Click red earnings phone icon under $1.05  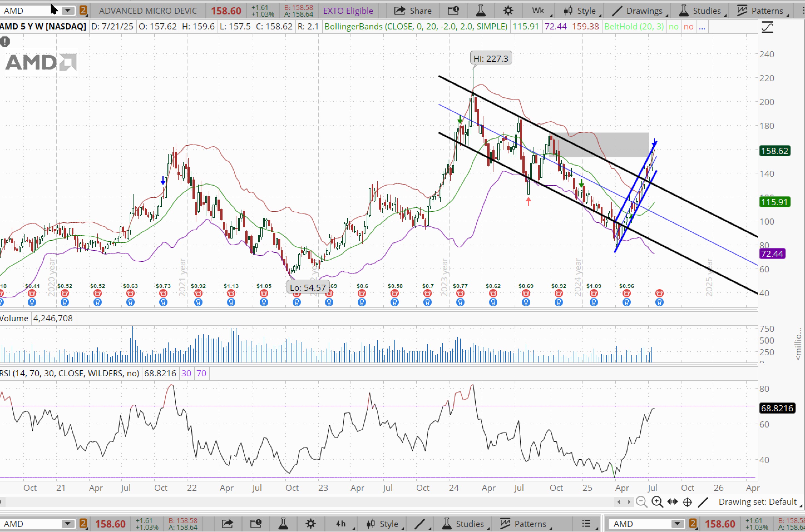[264, 293]
